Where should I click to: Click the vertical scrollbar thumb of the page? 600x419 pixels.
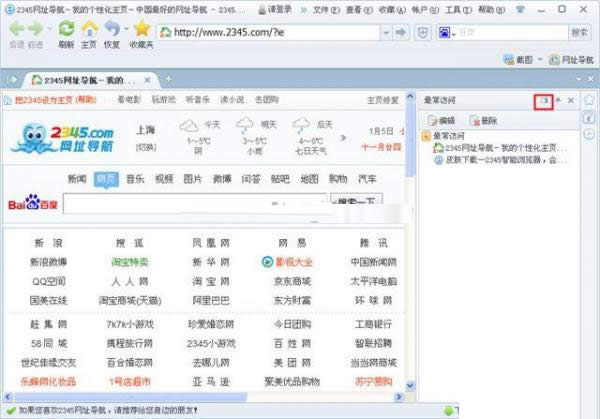[x=410, y=140]
